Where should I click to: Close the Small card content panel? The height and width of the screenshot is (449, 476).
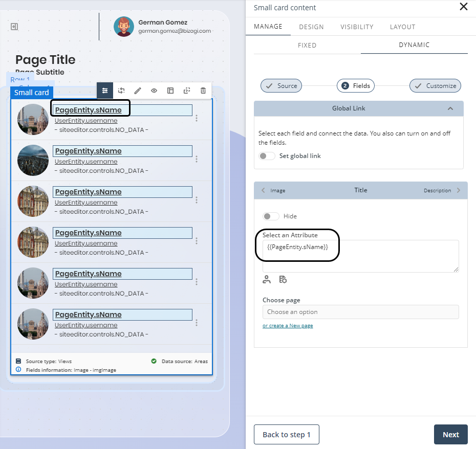pyautogui.click(x=464, y=7)
